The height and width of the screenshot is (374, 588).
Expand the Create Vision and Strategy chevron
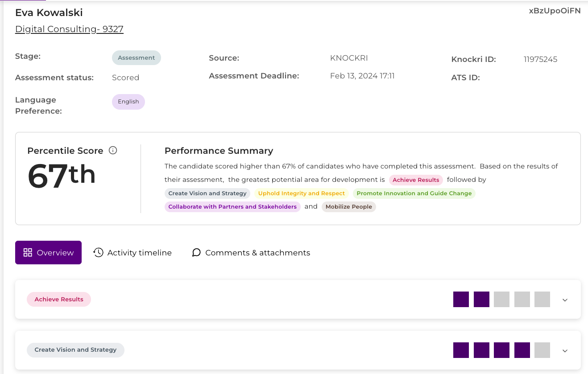coord(565,351)
